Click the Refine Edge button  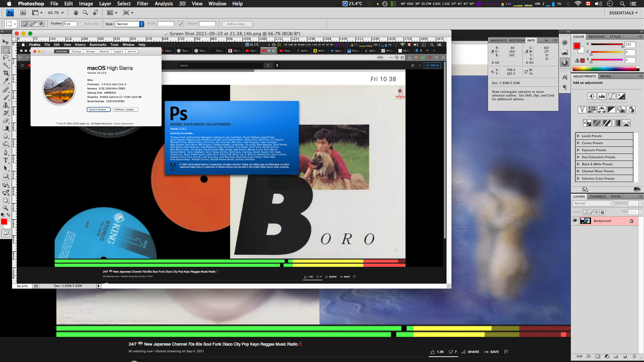[x=237, y=24]
